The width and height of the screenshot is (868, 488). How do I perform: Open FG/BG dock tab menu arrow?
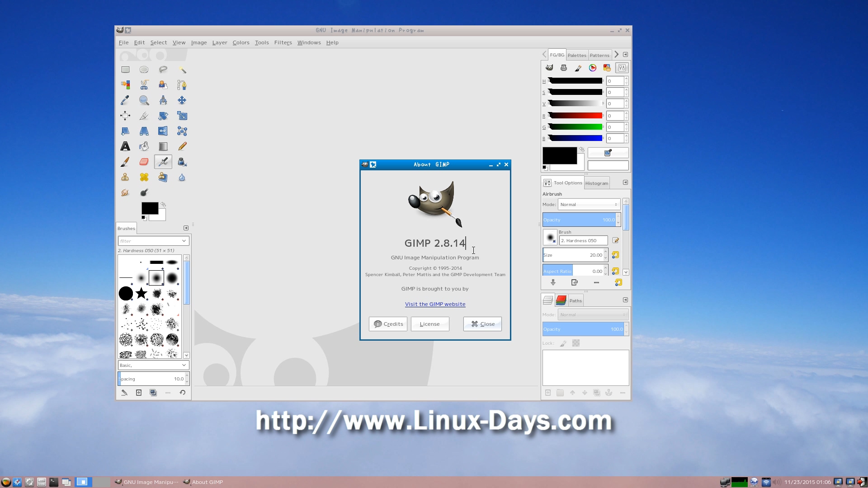(x=625, y=55)
